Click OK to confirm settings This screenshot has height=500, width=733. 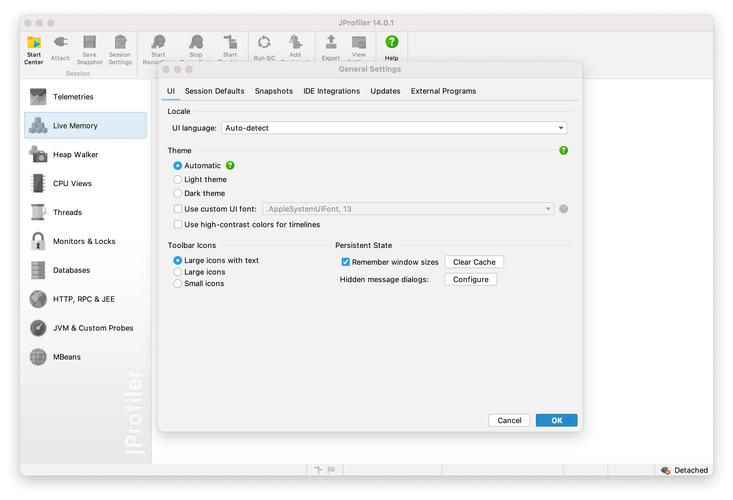556,421
